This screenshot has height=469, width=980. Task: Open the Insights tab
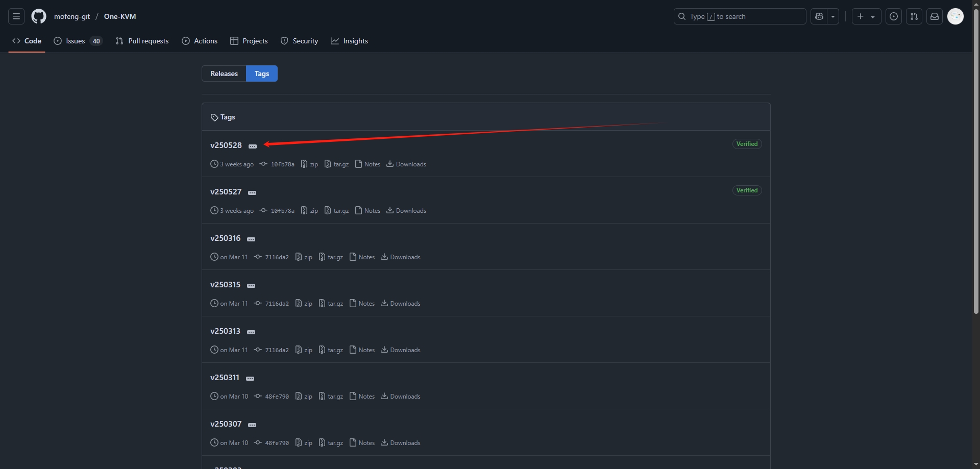pyautogui.click(x=349, y=41)
